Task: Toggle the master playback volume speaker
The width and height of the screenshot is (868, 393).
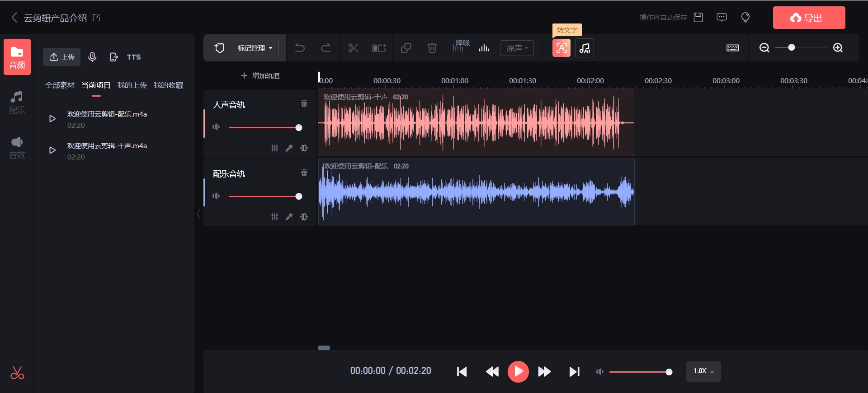Action: (599, 372)
